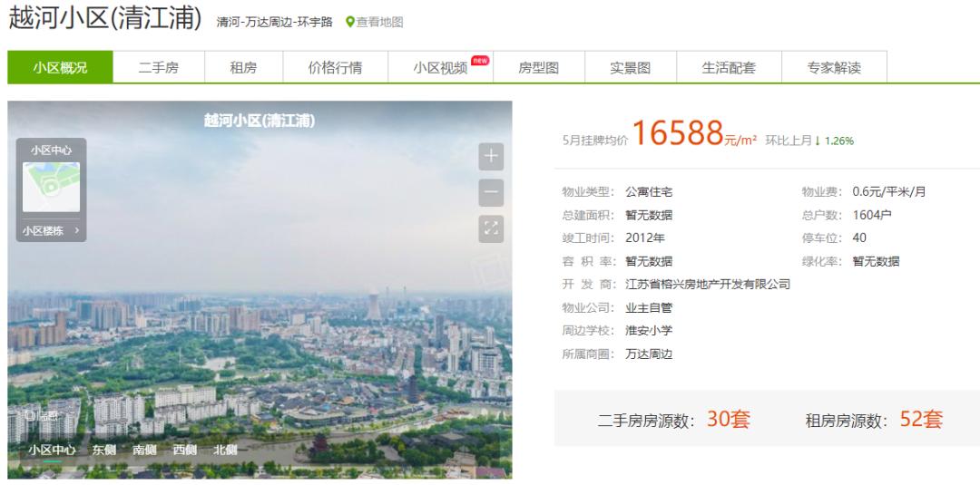
Task: Click developer 江苏省榕兴房地产开发有限公司
Action: pos(708,285)
